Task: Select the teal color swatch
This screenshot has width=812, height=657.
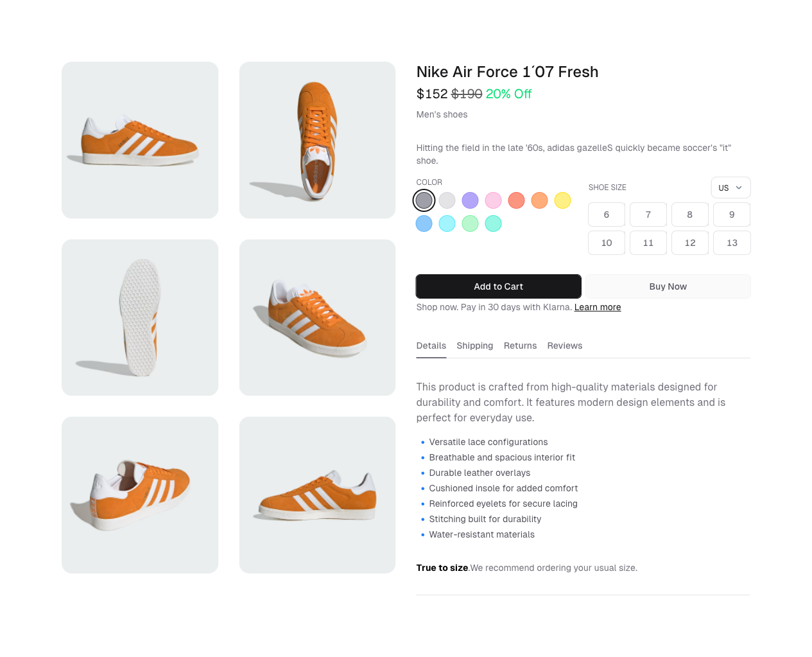Action: click(493, 223)
